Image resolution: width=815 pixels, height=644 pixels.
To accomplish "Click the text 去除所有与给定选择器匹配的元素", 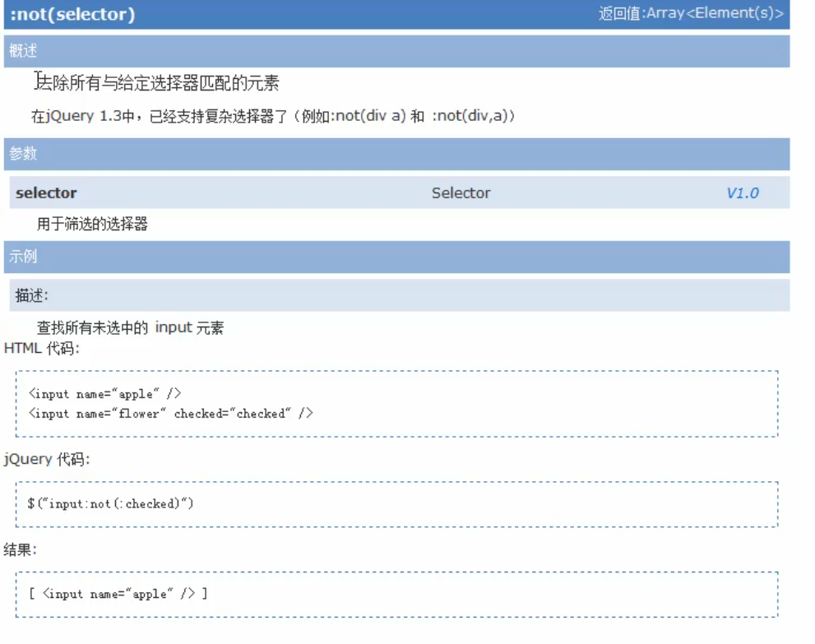I will pyautogui.click(x=158, y=82).
